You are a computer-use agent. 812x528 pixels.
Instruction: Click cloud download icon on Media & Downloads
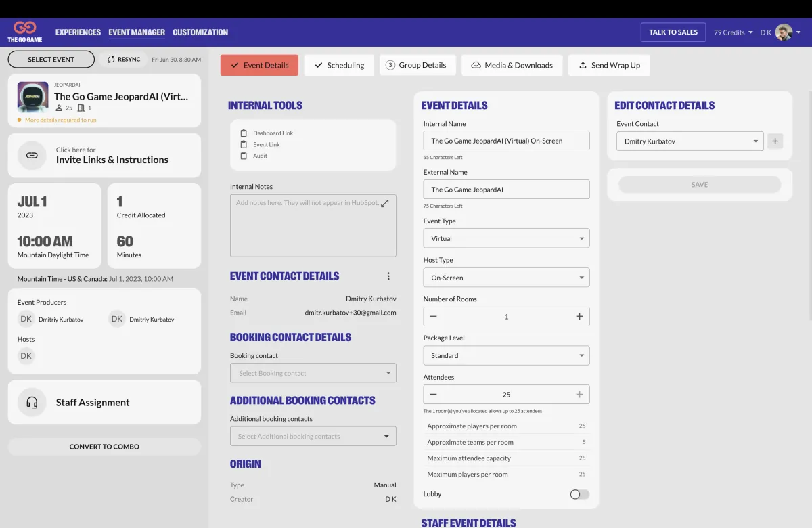pyautogui.click(x=476, y=65)
